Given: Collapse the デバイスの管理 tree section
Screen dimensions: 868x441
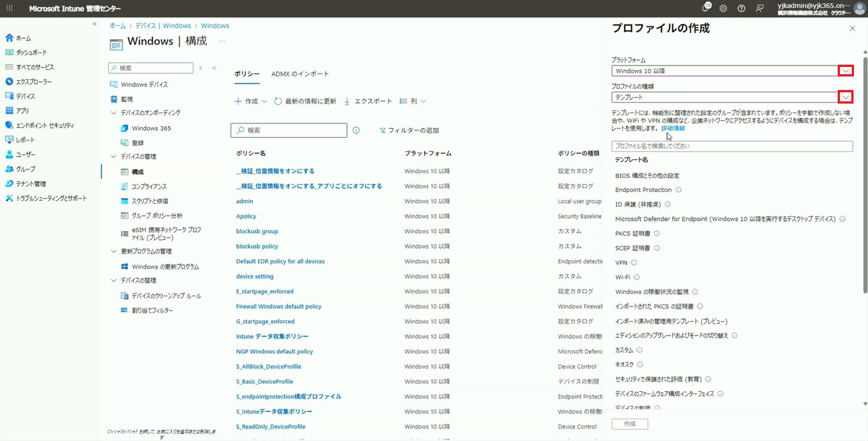Looking at the screenshot, I should [113, 156].
